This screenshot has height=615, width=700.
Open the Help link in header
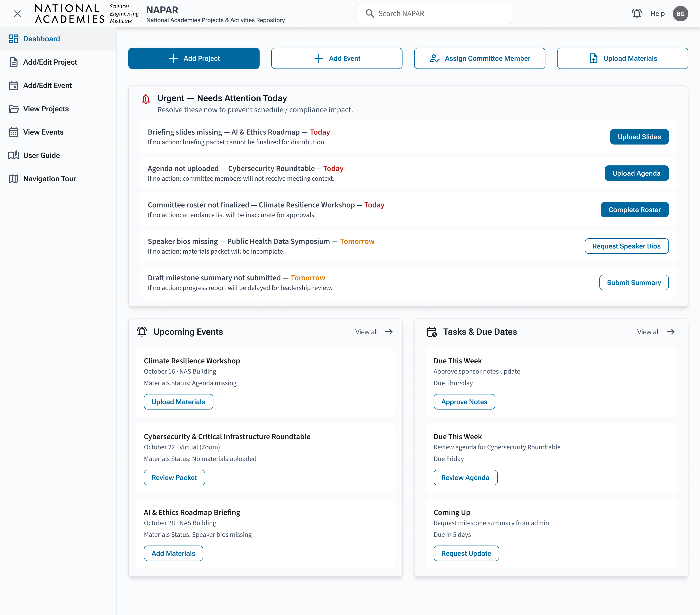[x=657, y=14]
